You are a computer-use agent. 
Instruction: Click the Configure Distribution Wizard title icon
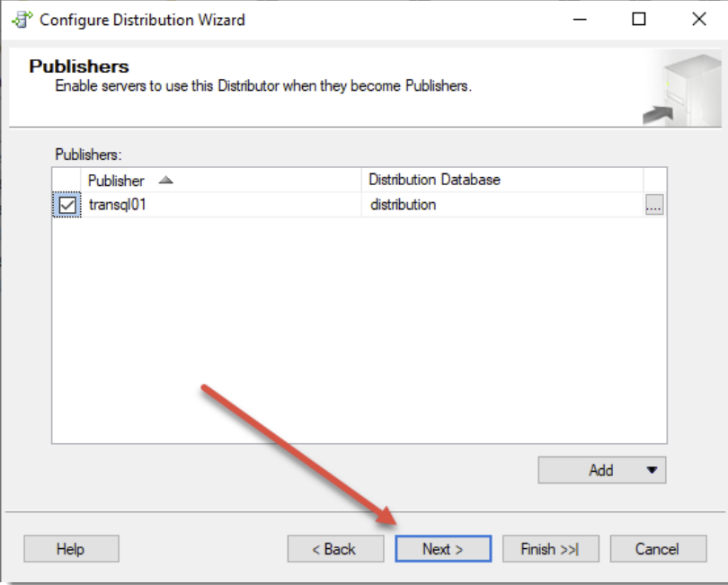22,20
